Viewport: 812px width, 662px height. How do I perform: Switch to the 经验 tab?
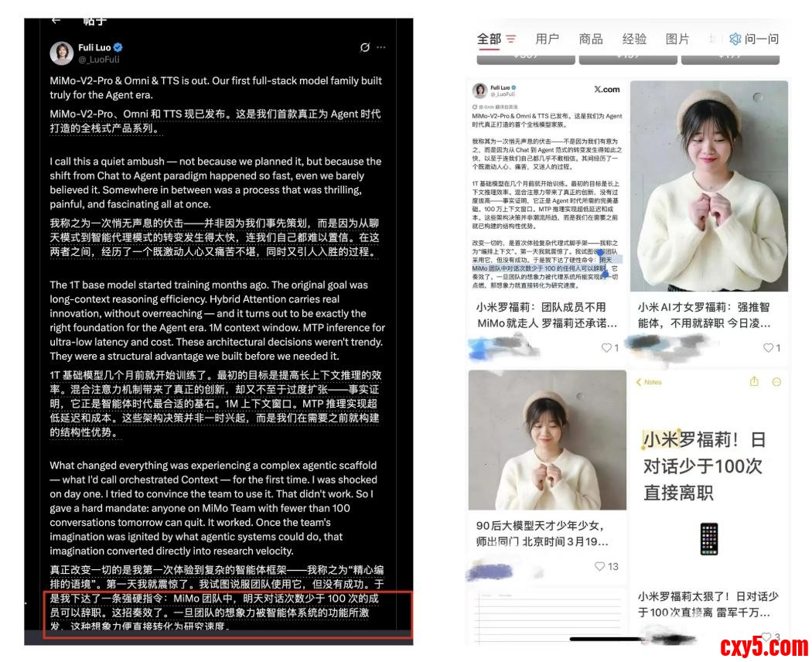634,39
